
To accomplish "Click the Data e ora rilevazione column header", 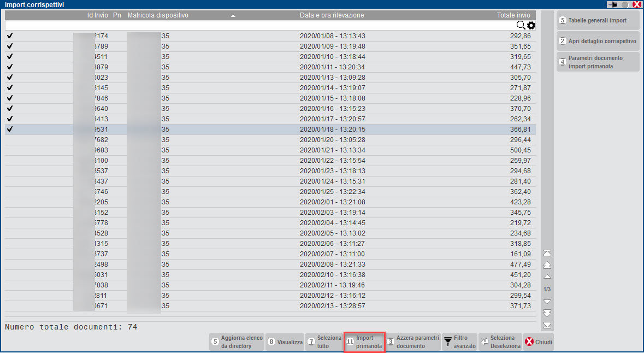I will (332, 16).
